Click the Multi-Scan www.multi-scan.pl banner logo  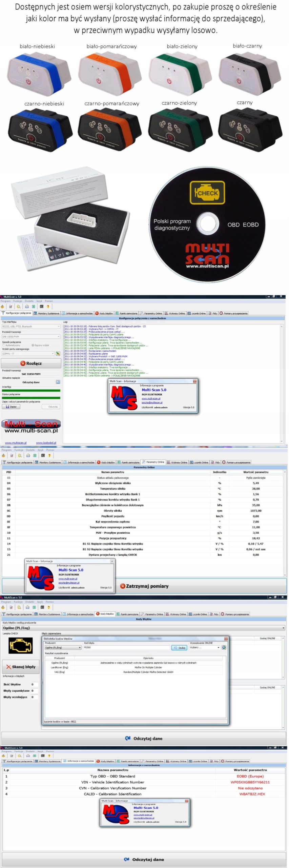pos(31,427)
